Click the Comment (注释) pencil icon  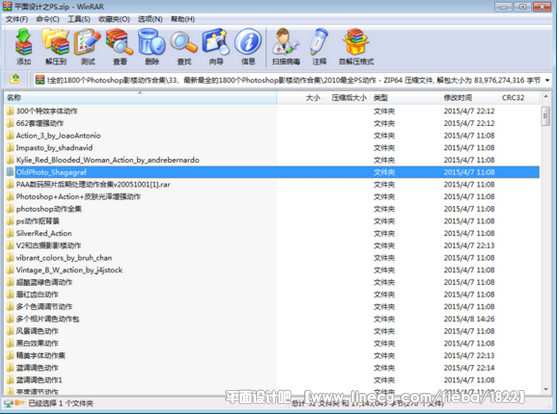click(x=319, y=42)
